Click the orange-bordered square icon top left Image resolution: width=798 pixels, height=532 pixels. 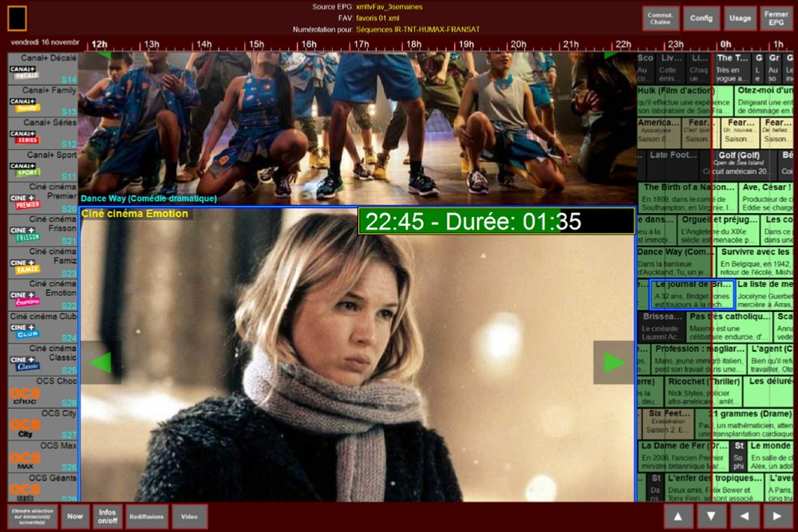click(17, 18)
